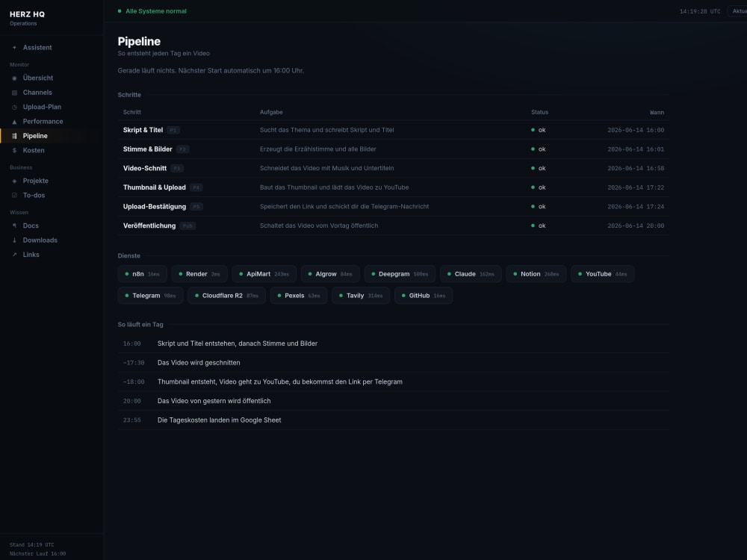Click the timestamp 2026-06-14 20:00

(636, 225)
